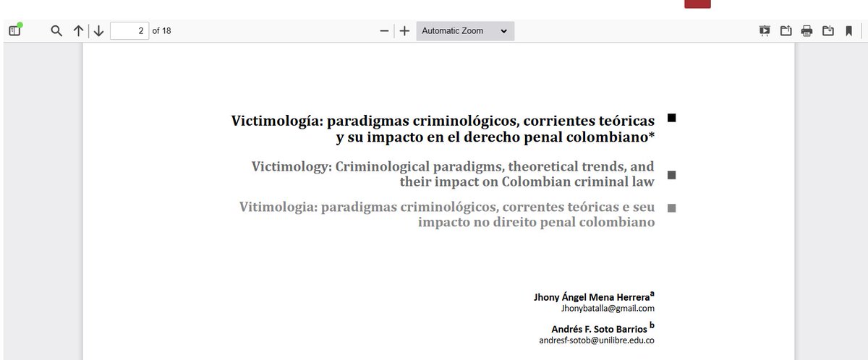Click 'their impact on Colombian criminal law'

coord(527,182)
